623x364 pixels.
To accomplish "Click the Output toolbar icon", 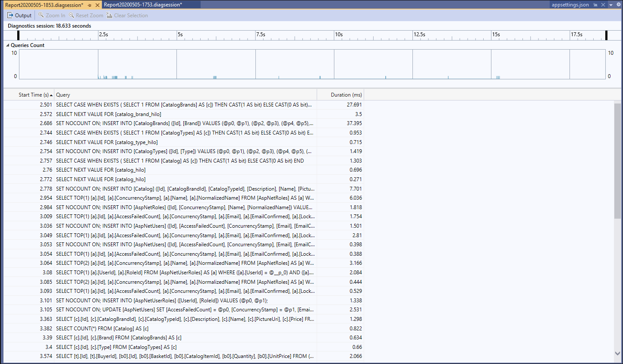I will click(x=10, y=15).
